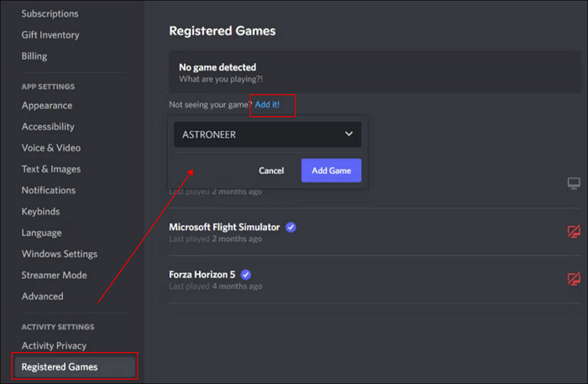
Task: Click the "Add it!" link
Action: click(267, 104)
